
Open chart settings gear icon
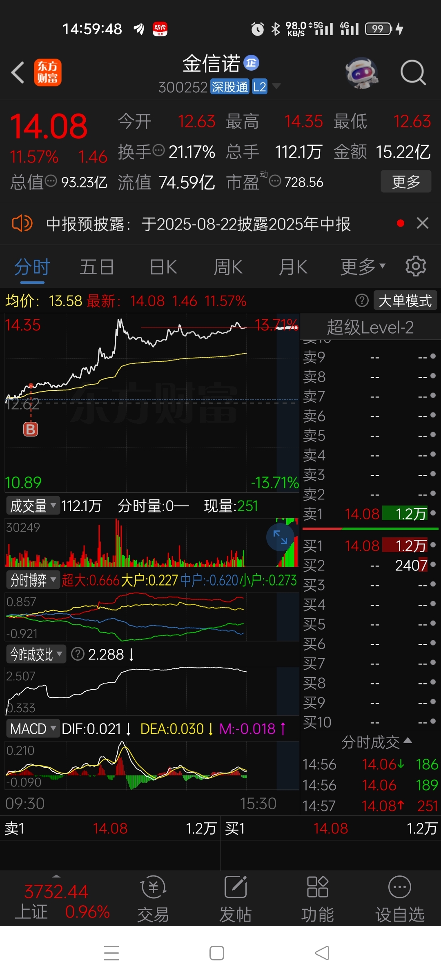coord(416,266)
